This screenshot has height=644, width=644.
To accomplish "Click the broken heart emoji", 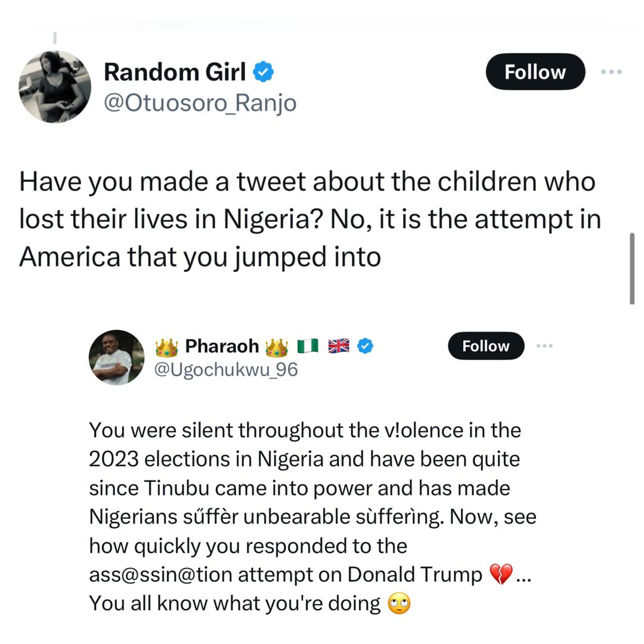I will tap(500, 575).
